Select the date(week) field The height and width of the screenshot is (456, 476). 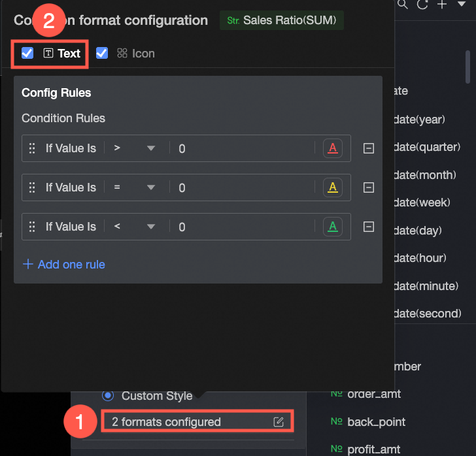coord(422,203)
